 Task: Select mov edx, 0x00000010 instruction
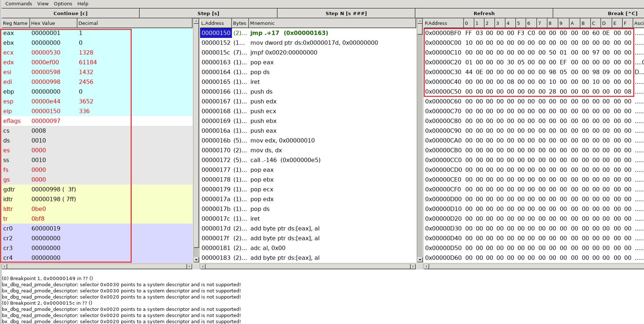click(308, 140)
